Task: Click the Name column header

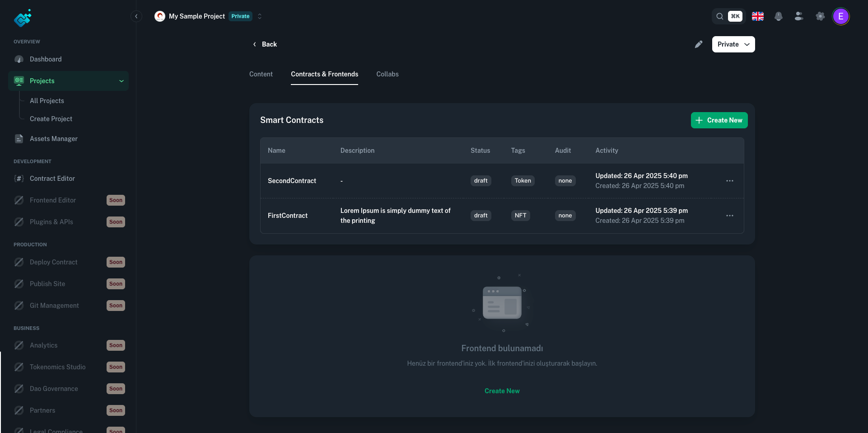Action: (x=276, y=151)
